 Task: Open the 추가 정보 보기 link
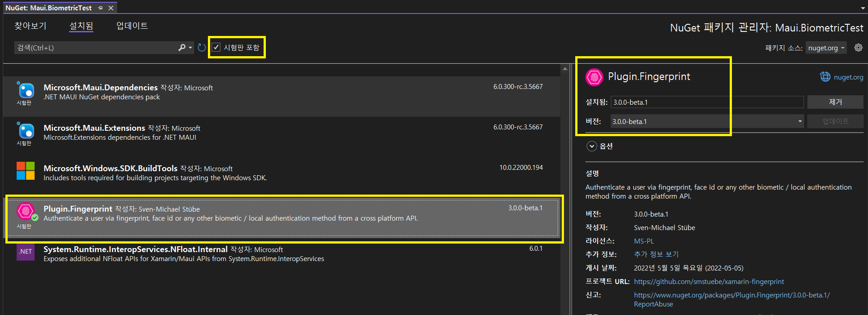656,254
